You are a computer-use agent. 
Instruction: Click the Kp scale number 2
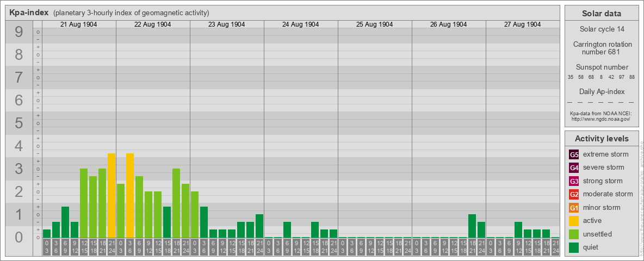(x=19, y=191)
